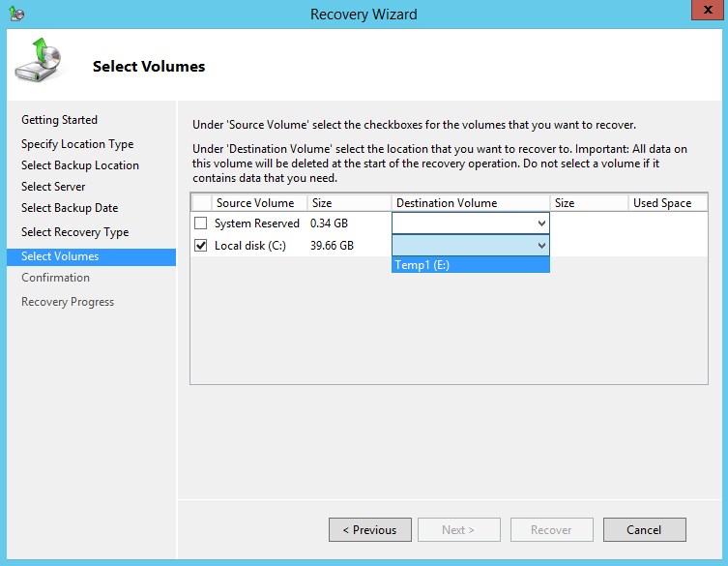
Task: Sort by the Source Volume column header
Action: click(254, 203)
